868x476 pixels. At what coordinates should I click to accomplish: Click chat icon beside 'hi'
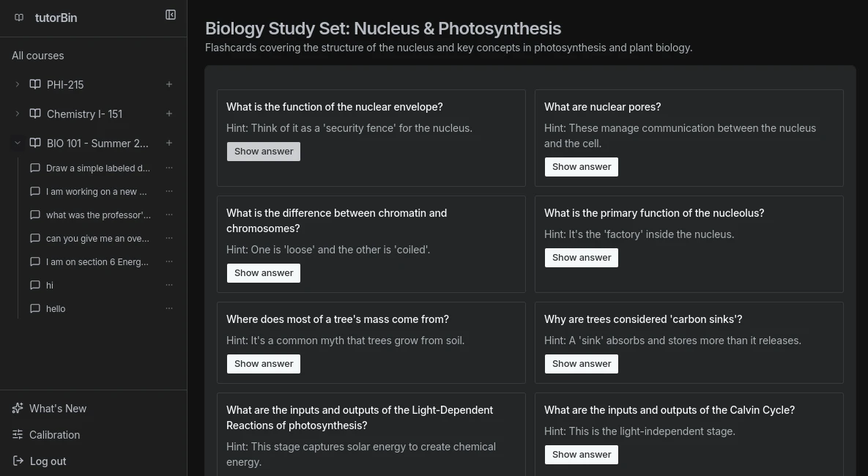35,285
